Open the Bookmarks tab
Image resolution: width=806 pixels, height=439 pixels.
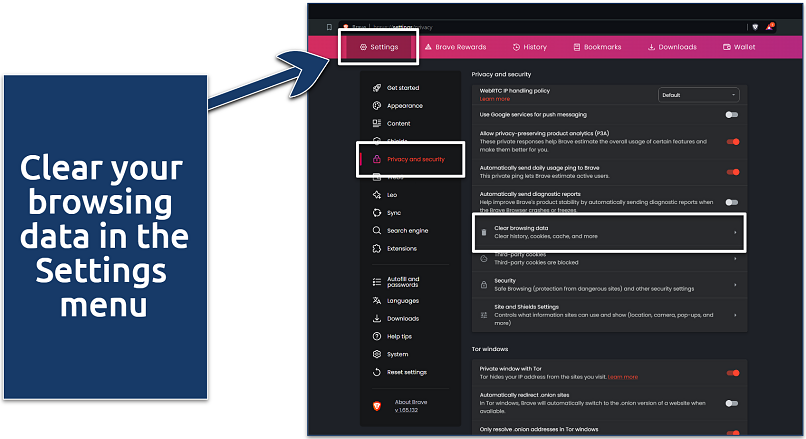click(x=597, y=47)
